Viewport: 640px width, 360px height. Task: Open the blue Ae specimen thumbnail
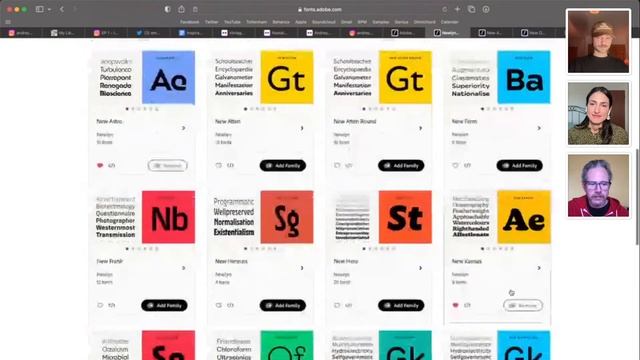(168, 77)
